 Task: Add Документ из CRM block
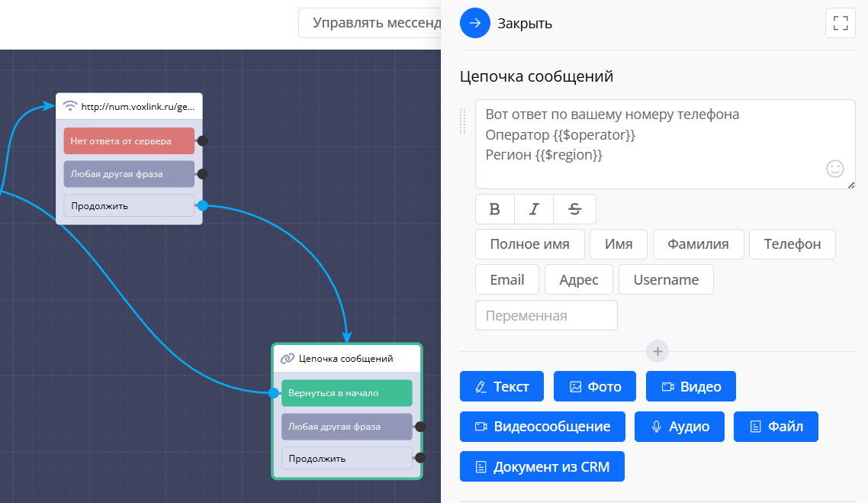pyautogui.click(x=542, y=466)
